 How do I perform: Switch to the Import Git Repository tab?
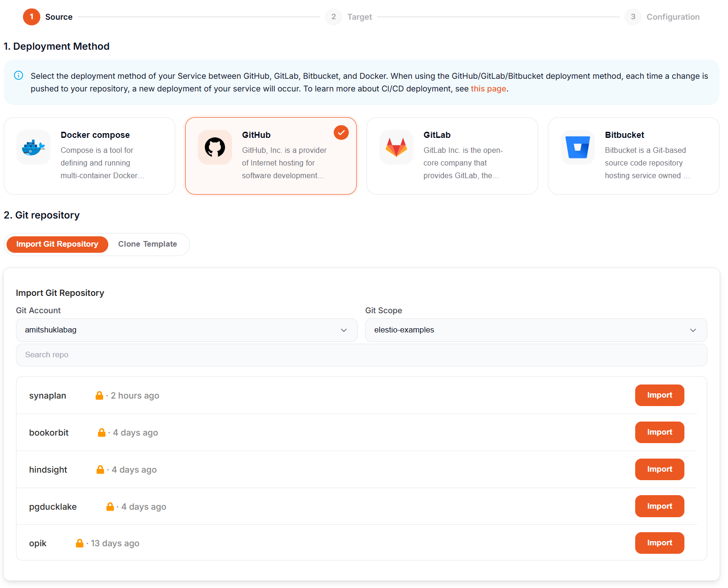[57, 244]
